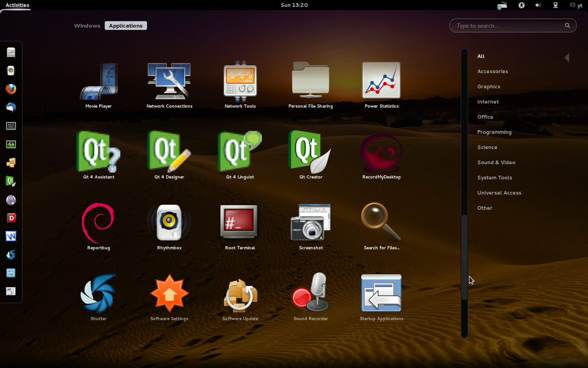Open the keyboard input method indicator
This screenshot has width=588, height=368.
(x=502, y=6)
